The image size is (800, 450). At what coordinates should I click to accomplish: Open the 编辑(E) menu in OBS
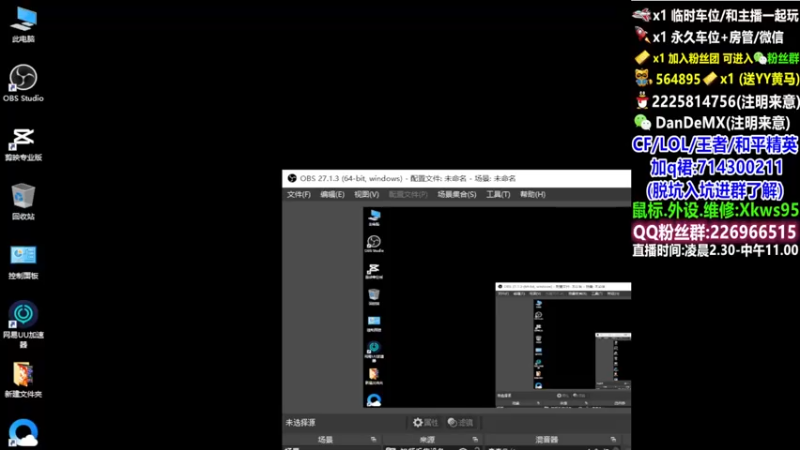click(x=332, y=194)
